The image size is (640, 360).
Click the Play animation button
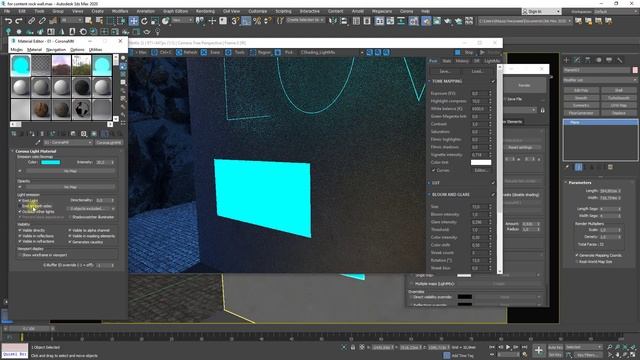tap(508, 347)
